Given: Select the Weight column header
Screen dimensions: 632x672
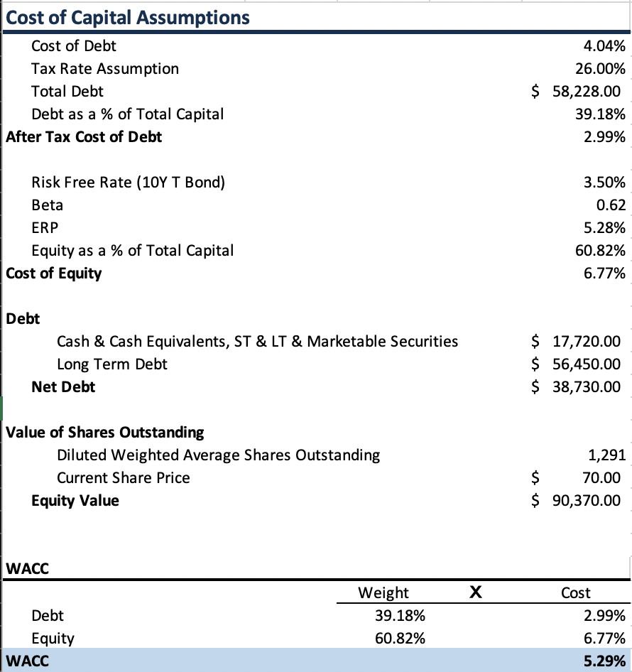Looking at the screenshot, I should pos(383,592).
